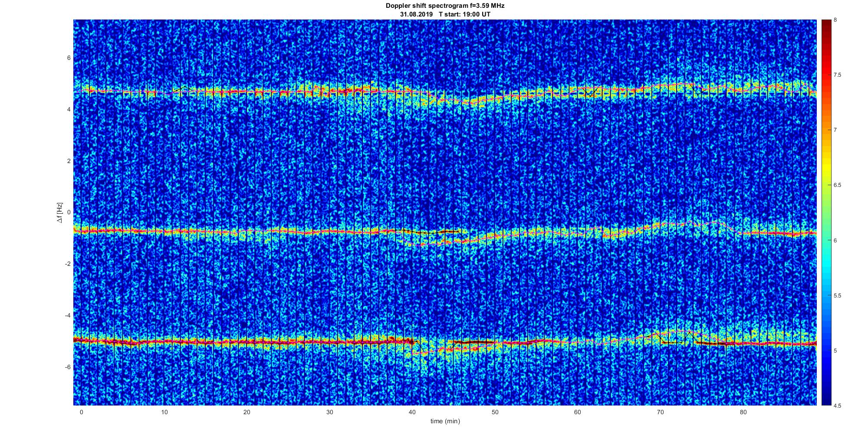Click the colorbar tick label '4.5'
This screenshot has width=868, height=435.
point(837,406)
